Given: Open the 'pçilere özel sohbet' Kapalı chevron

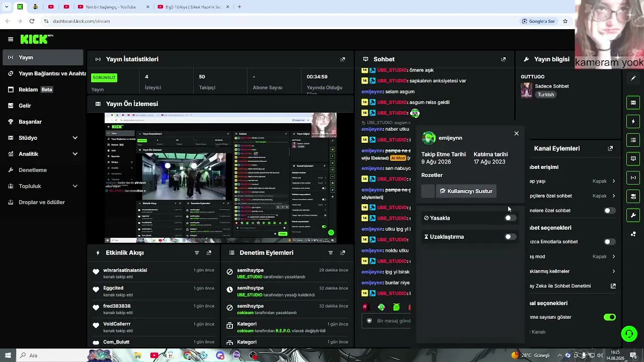Looking at the screenshot, I should coord(613,196).
